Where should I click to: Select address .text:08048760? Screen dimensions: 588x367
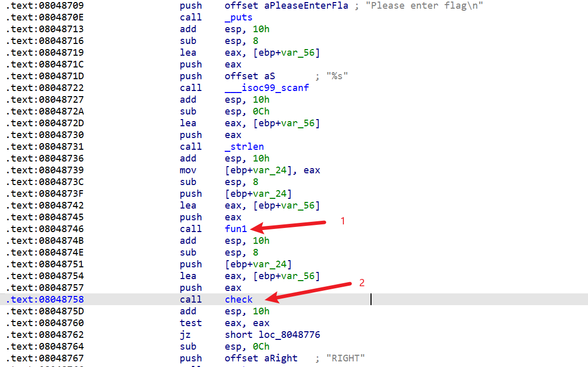45,323
